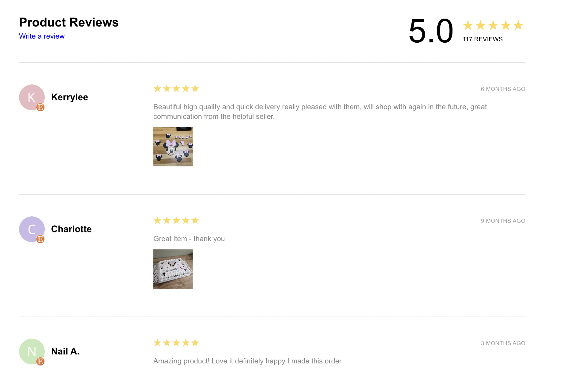Click the Etsy badge on Kerrylee's avatar
Screen dimensions: 570x392
tap(40, 107)
